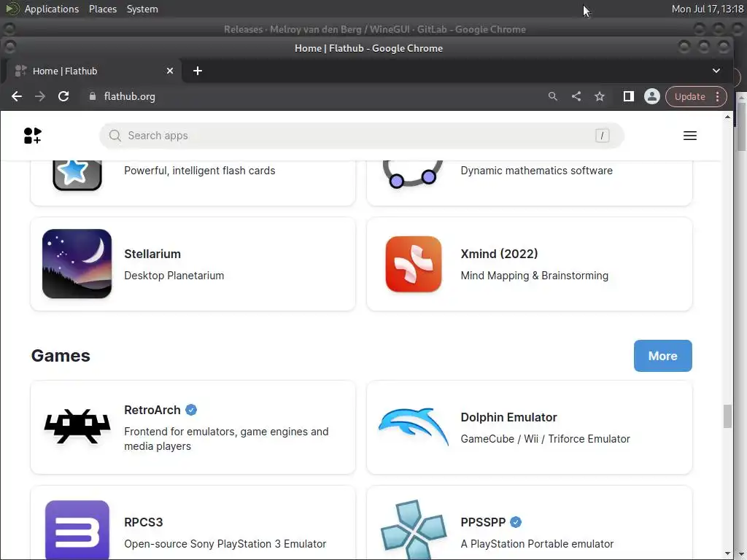Click the Stellarium app icon
The width and height of the screenshot is (747, 560).
click(77, 264)
